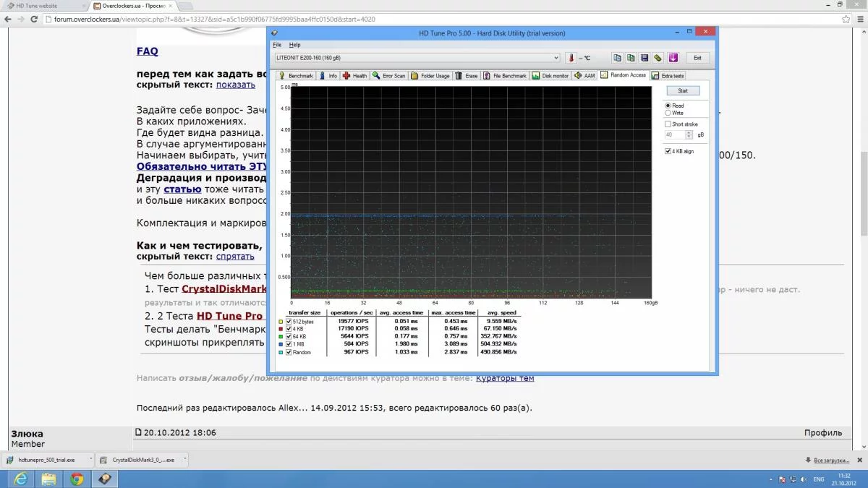Switch to the Benchmark tab
868x488 pixels.
[x=296, y=75]
